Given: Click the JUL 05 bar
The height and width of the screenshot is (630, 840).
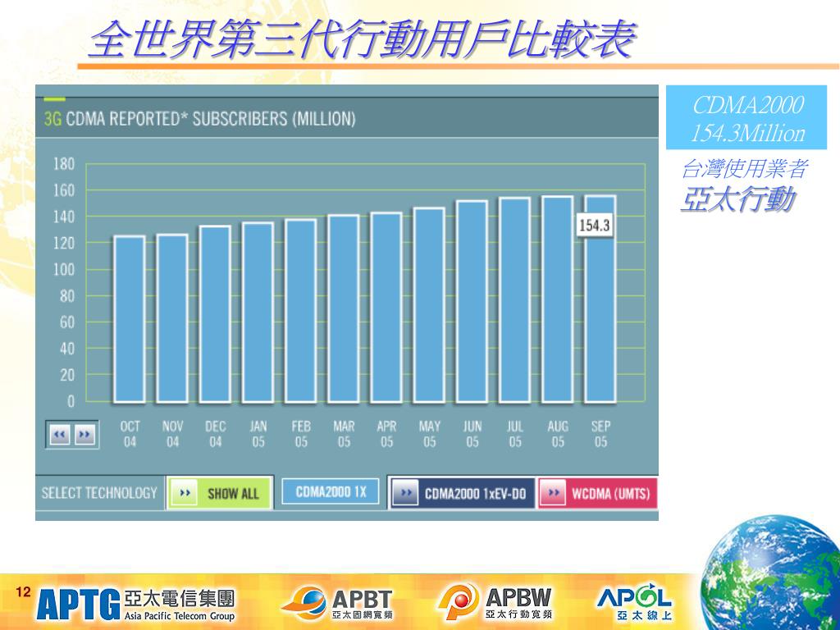Looking at the screenshot, I should (x=515, y=300).
